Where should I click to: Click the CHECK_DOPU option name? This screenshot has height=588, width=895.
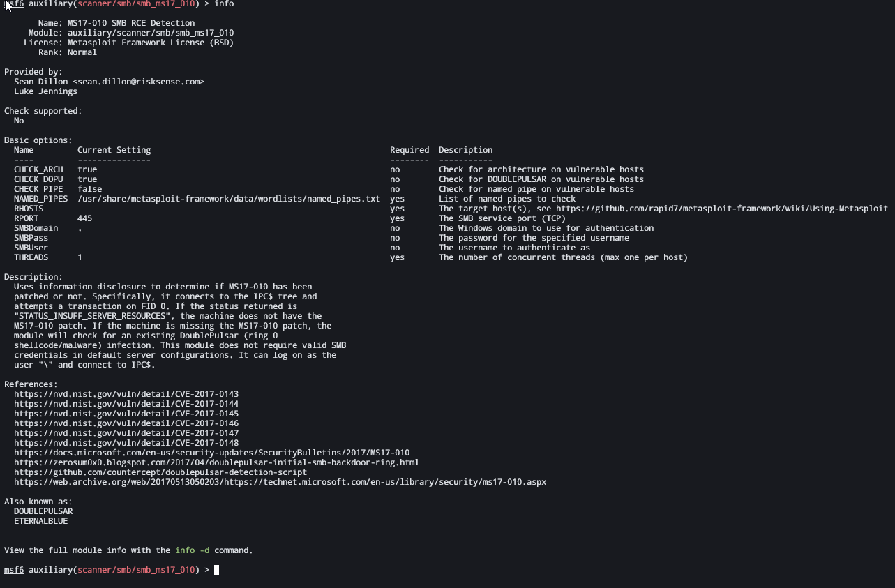(38, 179)
